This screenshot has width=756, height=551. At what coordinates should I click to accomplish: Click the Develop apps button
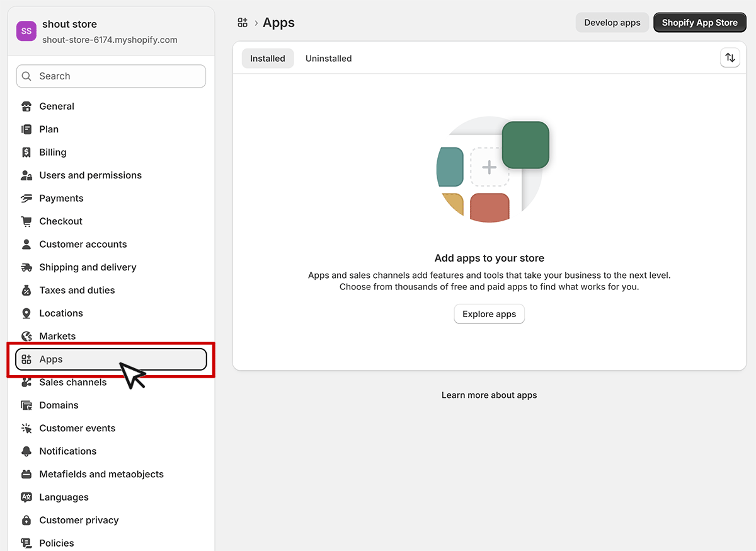(x=612, y=22)
